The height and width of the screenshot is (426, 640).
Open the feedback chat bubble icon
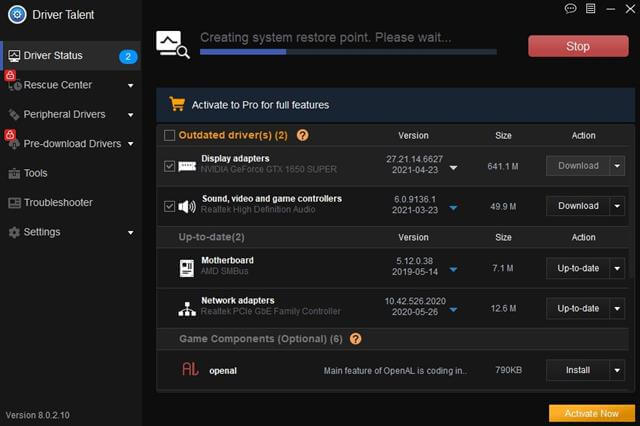pyautogui.click(x=570, y=9)
